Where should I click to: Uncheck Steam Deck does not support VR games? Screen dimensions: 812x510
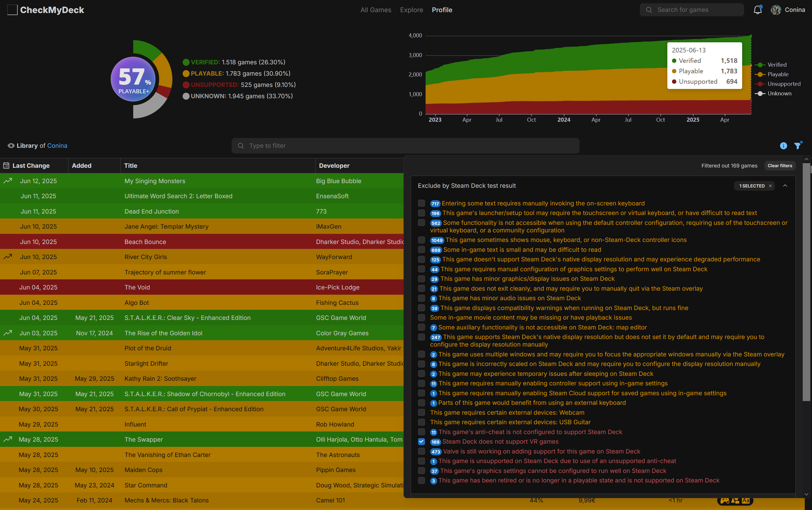tap(421, 442)
